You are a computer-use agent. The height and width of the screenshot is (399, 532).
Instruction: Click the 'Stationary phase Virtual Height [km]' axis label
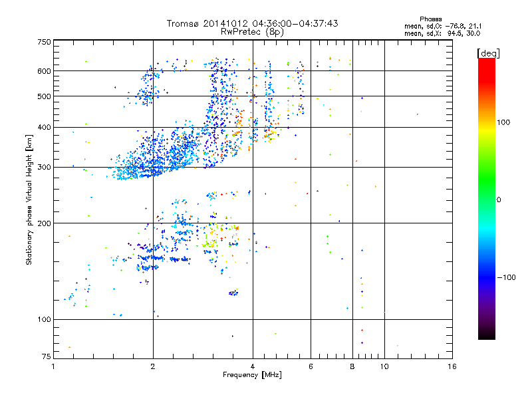point(29,200)
